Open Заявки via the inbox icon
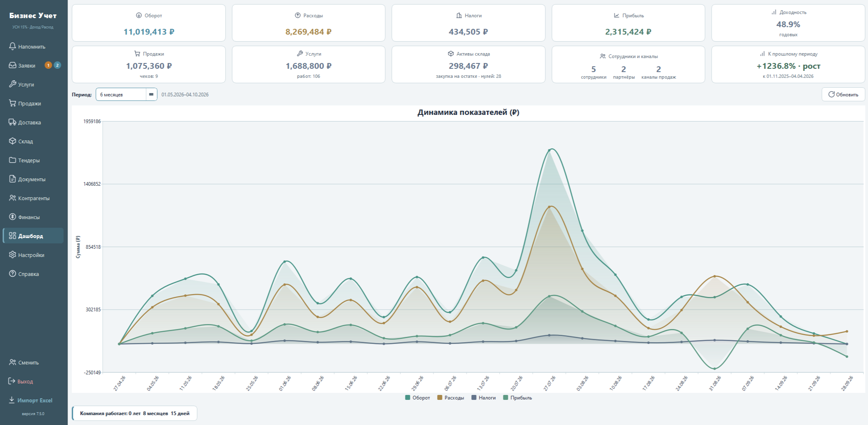Screen dimensions: 868x425 pos(12,65)
